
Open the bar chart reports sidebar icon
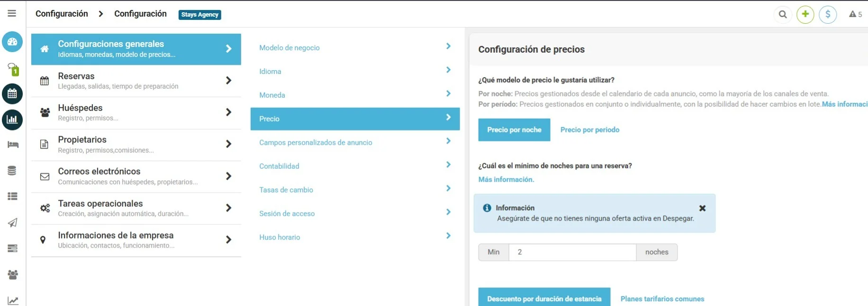click(12, 120)
